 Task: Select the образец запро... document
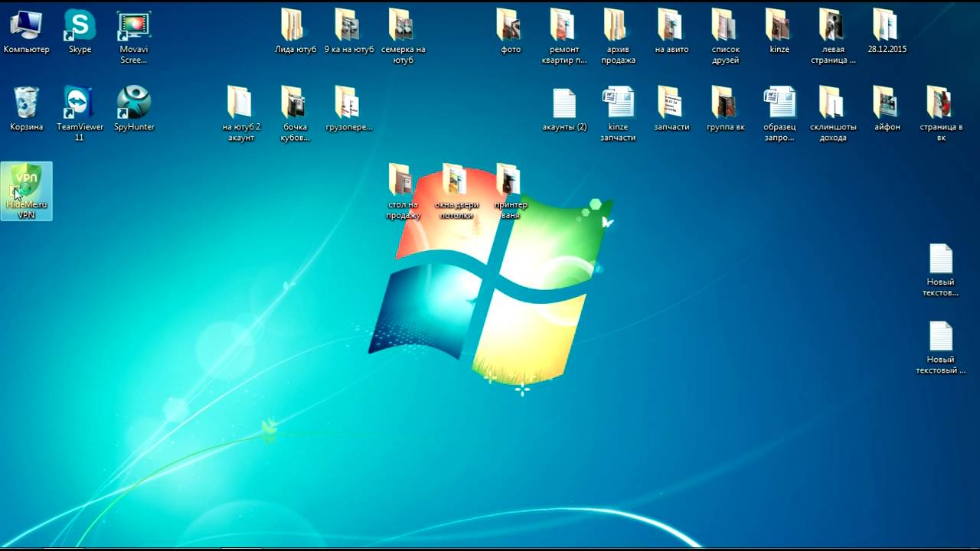point(779,113)
